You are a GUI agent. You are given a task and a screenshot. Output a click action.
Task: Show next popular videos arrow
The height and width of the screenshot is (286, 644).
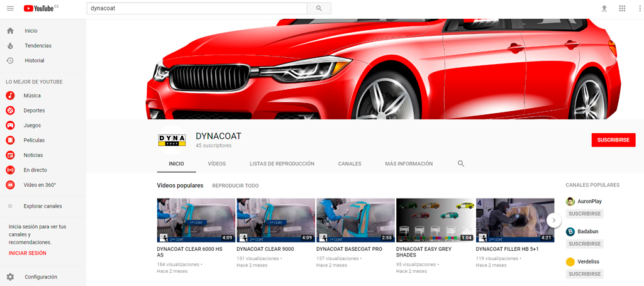tap(553, 221)
